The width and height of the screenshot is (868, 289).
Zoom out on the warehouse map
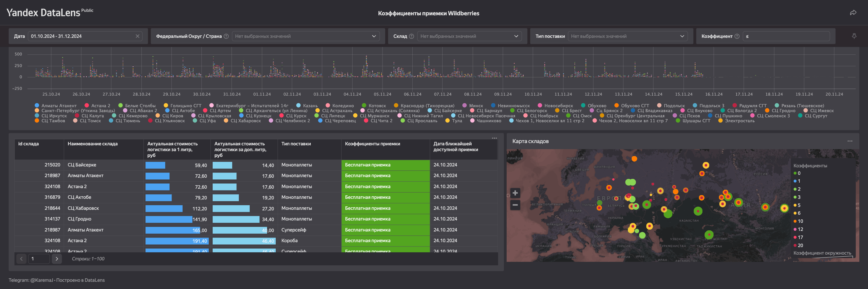[x=515, y=205]
